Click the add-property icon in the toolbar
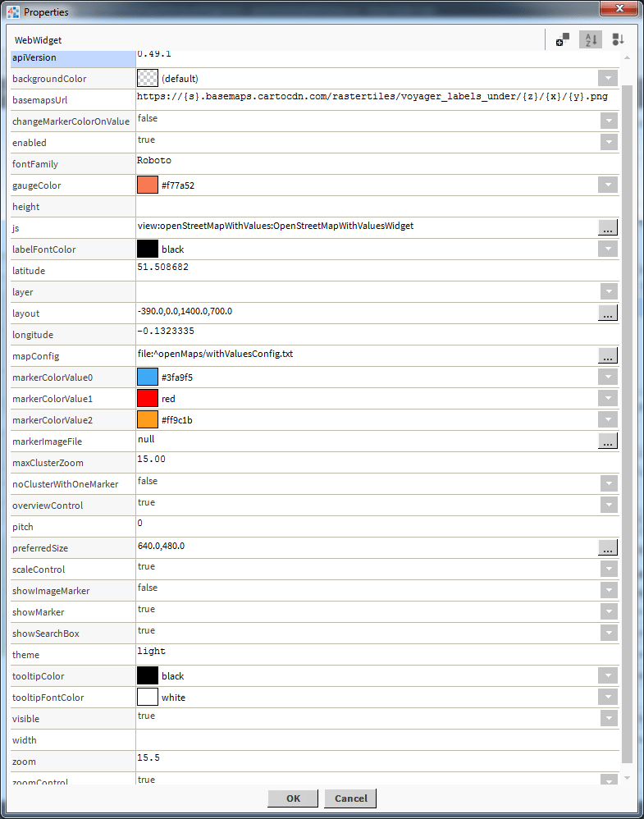This screenshot has height=819, width=644. click(x=563, y=39)
